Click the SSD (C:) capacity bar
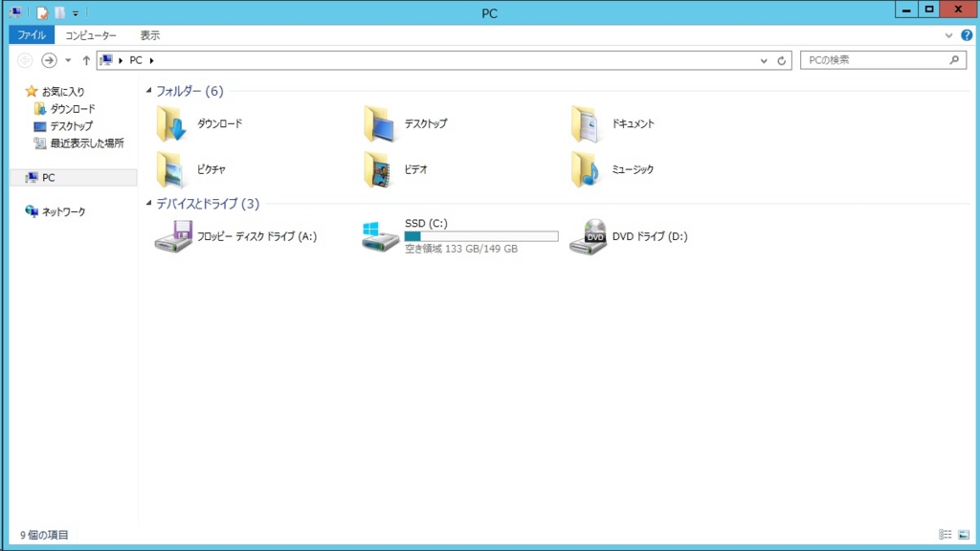This screenshot has height=551, width=980. 481,236
